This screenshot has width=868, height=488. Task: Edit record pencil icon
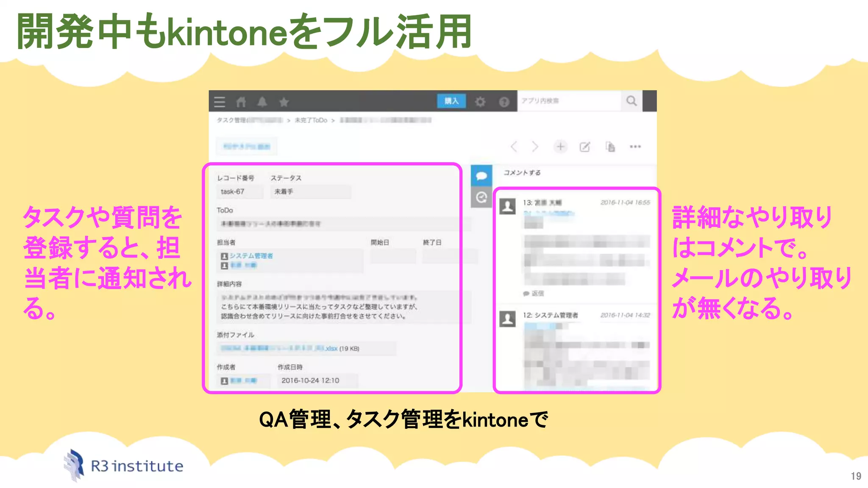585,147
